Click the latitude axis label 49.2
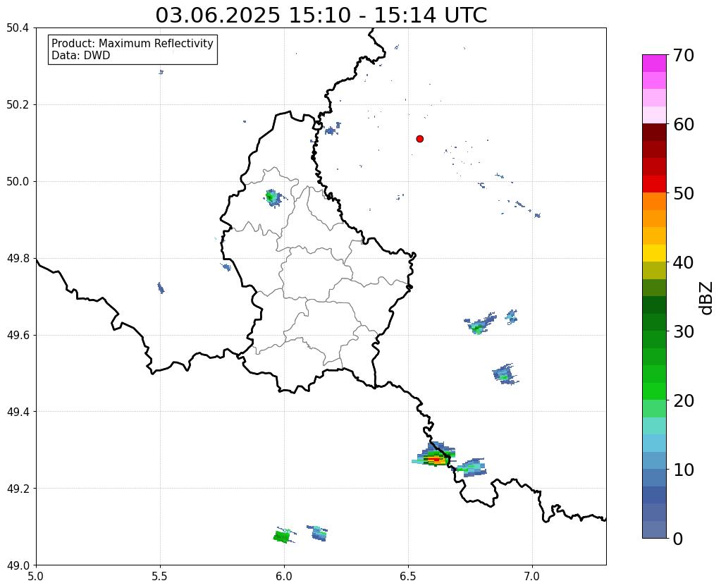The height and width of the screenshot is (588, 721). point(18,488)
